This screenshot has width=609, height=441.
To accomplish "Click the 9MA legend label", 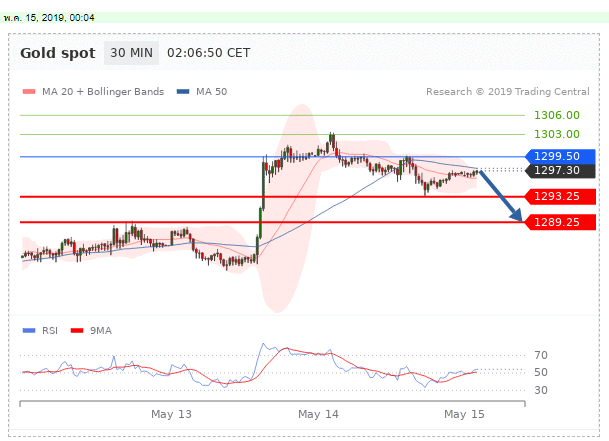I will [x=101, y=331].
